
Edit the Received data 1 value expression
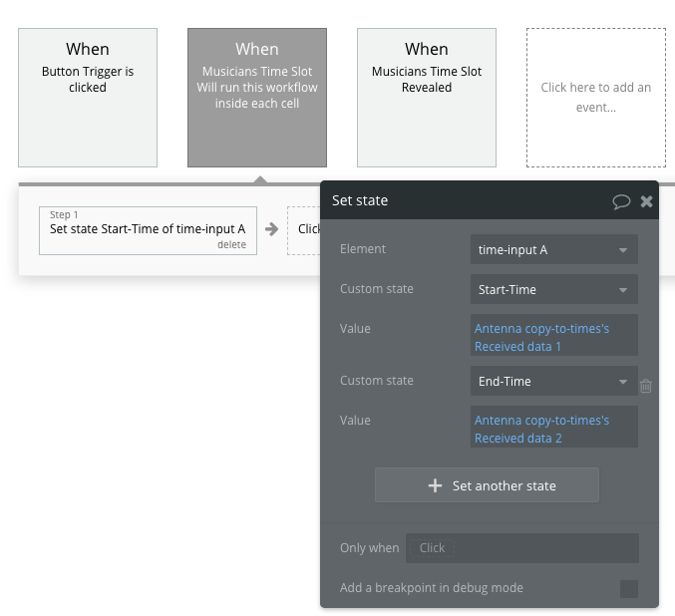point(553,337)
